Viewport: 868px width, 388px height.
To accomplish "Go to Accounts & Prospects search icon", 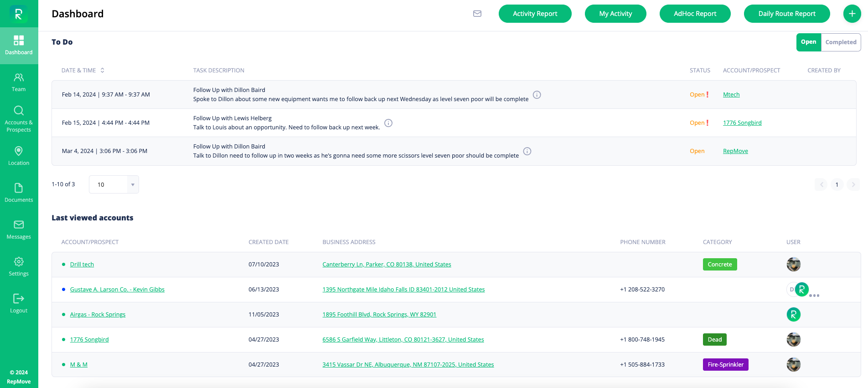I will 19,111.
